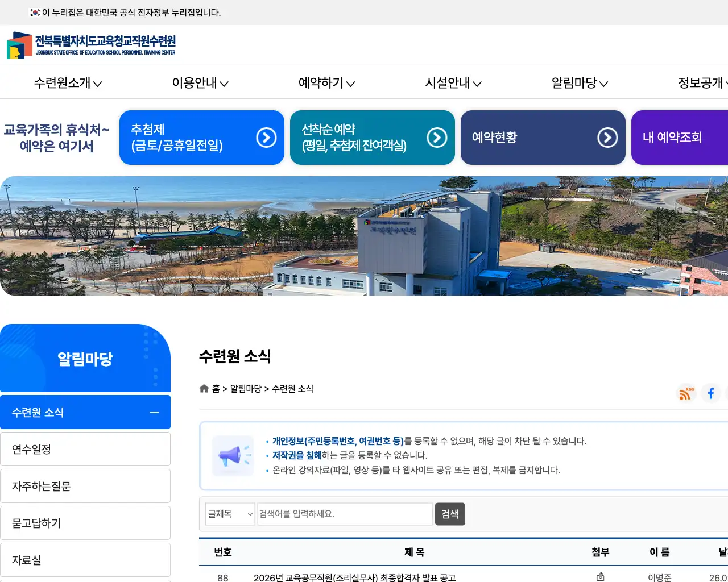Open the attachment paperclip on post 88

[601, 576]
